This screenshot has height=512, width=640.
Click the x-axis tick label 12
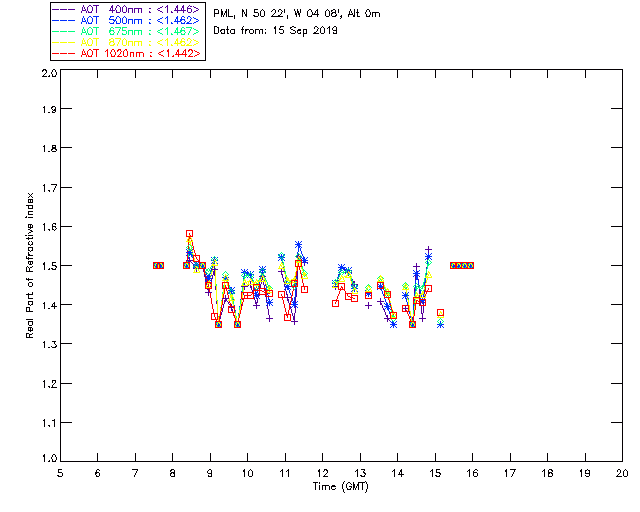point(322,473)
